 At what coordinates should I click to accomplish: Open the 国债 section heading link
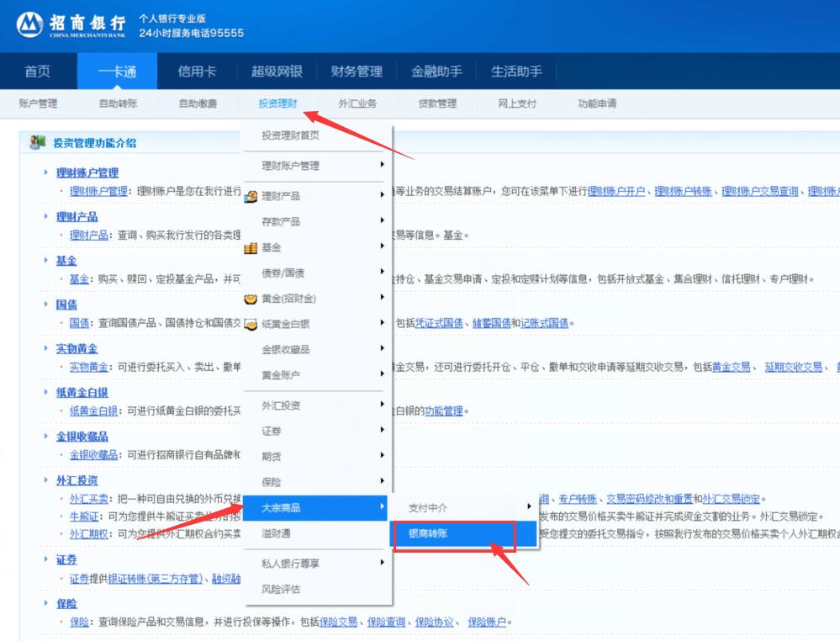66,305
